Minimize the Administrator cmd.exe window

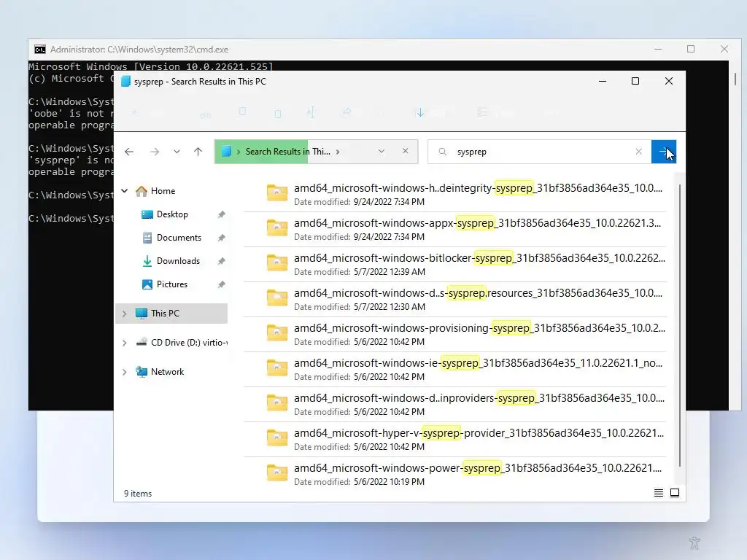point(658,49)
